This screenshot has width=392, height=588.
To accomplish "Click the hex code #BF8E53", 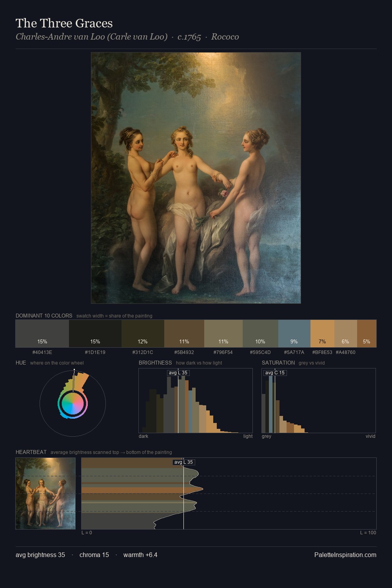I will point(322,352).
